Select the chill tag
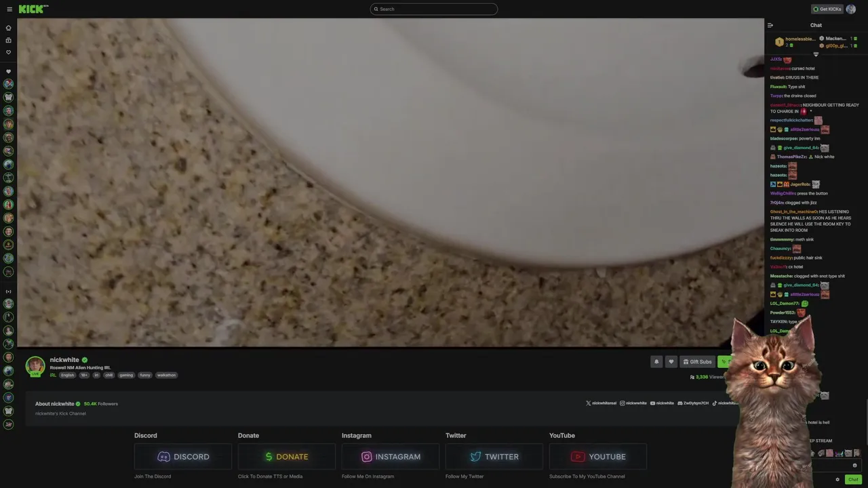This screenshot has width=868, height=488. (108, 375)
